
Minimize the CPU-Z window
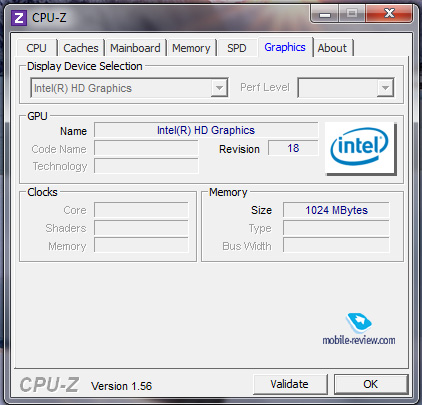[324, 14]
